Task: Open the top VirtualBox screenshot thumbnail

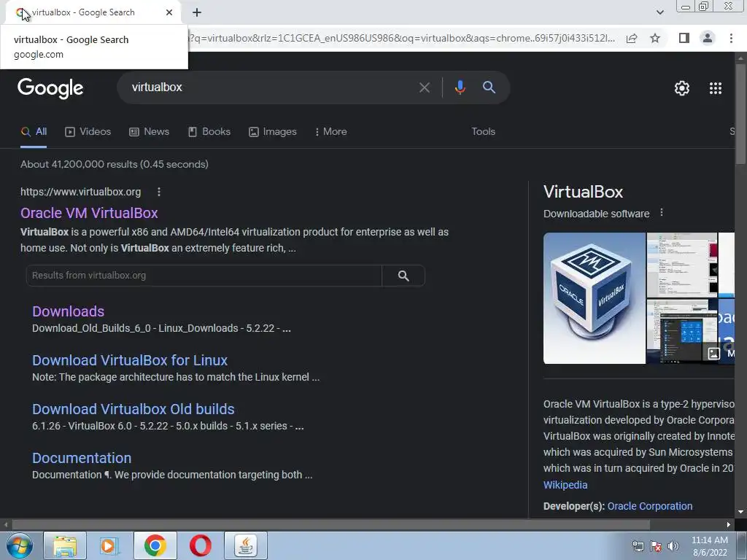Action: (x=682, y=265)
